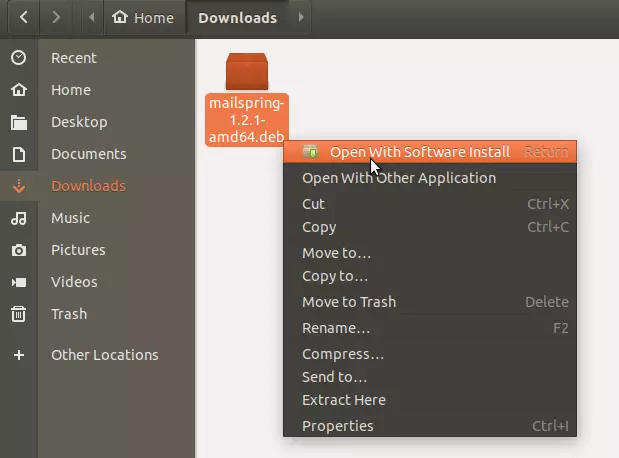Open Other Locations in the sidebar
Screen dimensions: 619x458
tap(105, 355)
